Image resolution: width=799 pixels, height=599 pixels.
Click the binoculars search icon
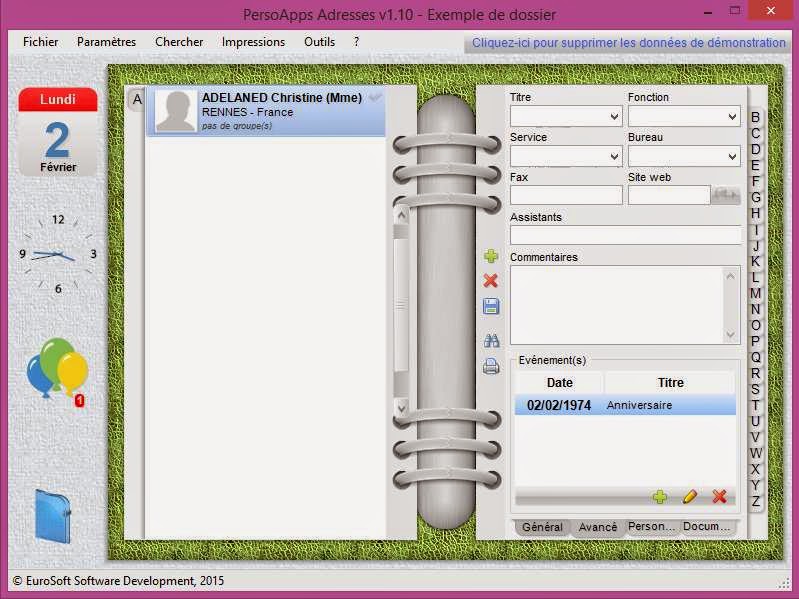click(x=490, y=340)
